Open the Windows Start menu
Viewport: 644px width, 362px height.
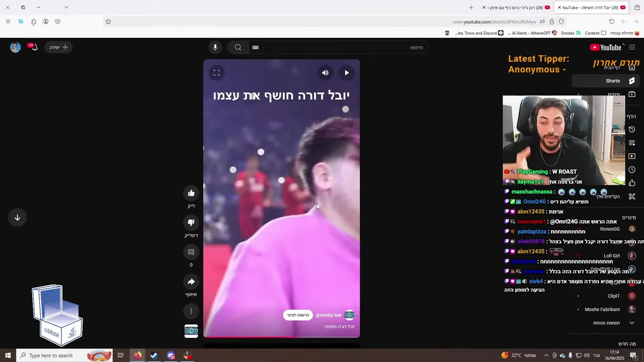[x=8, y=355]
